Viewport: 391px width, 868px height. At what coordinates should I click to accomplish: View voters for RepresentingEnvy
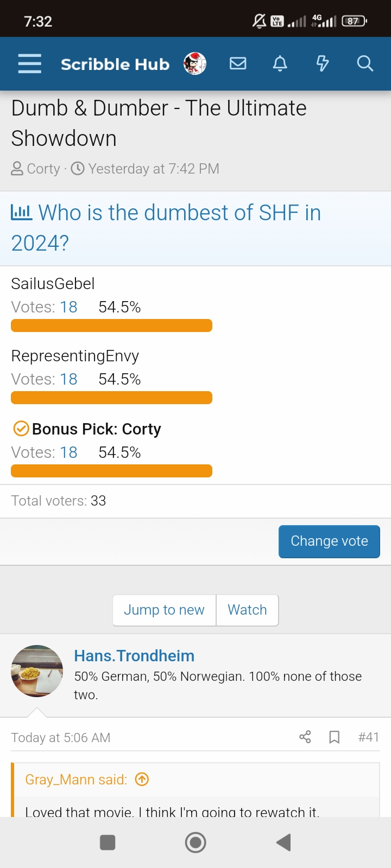pyautogui.click(x=68, y=379)
